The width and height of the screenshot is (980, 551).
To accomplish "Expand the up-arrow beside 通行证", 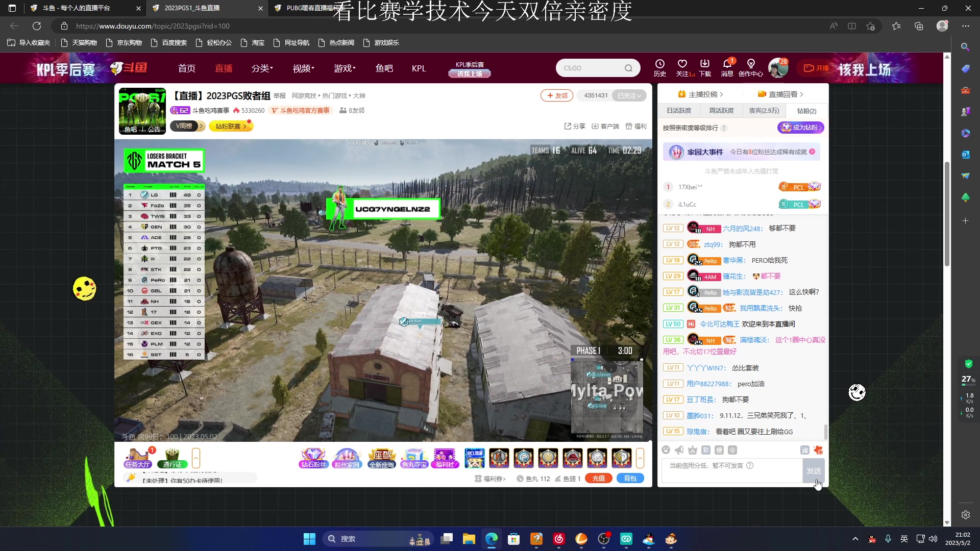I will coord(196,458).
